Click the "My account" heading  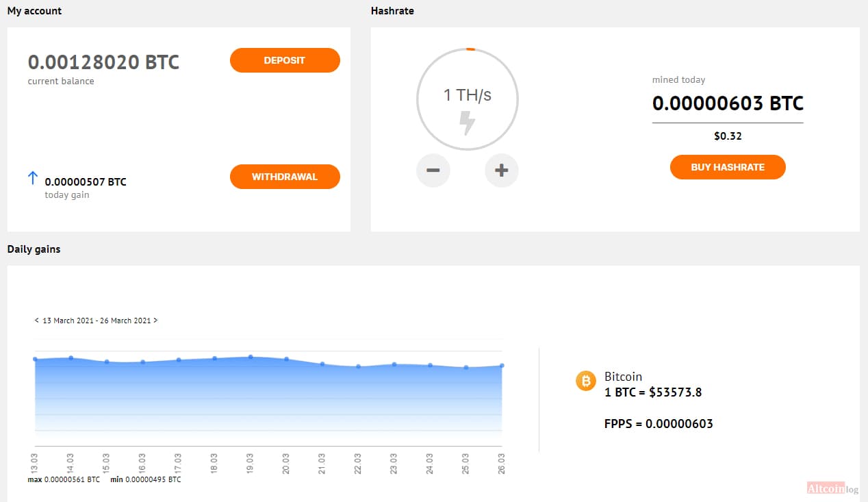coord(34,11)
